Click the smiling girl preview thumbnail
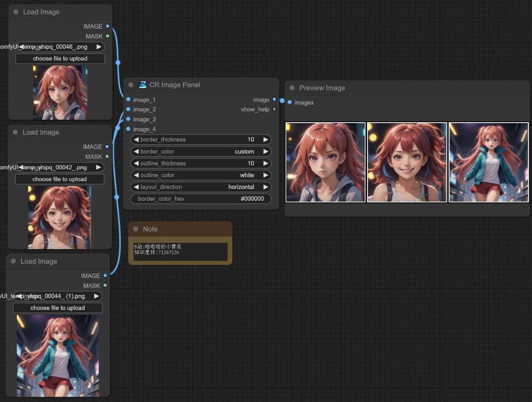The image size is (532, 402). tap(407, 162)
